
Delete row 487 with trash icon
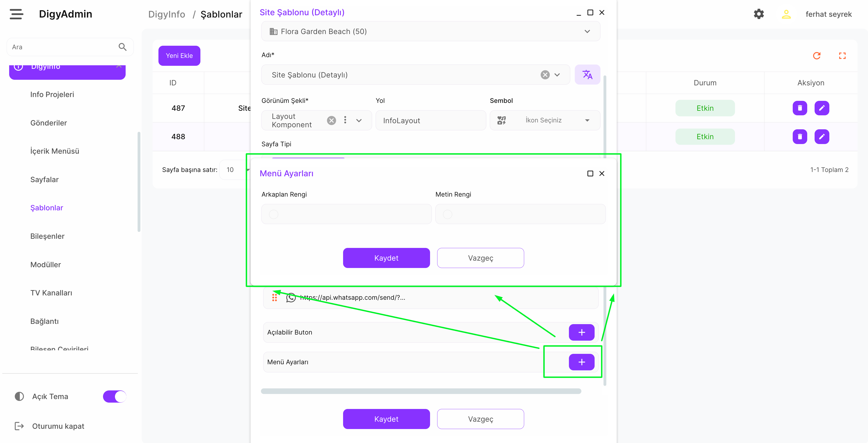800,108
